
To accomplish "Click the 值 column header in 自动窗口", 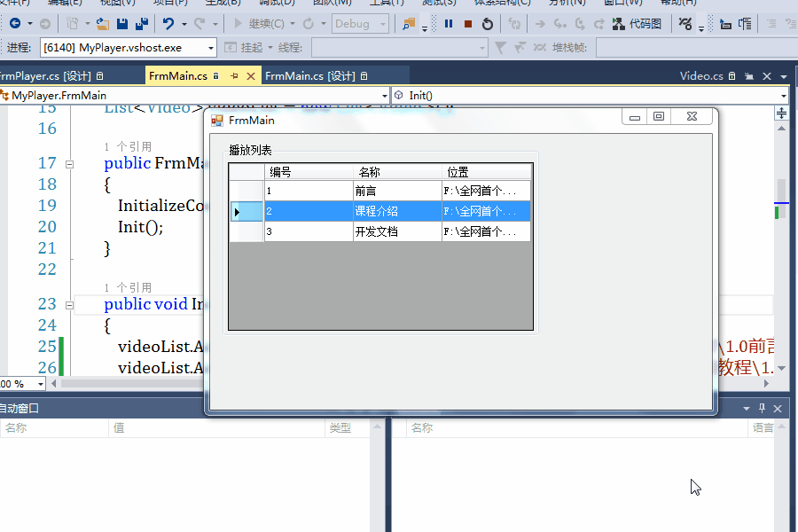I will coord(216,428).
